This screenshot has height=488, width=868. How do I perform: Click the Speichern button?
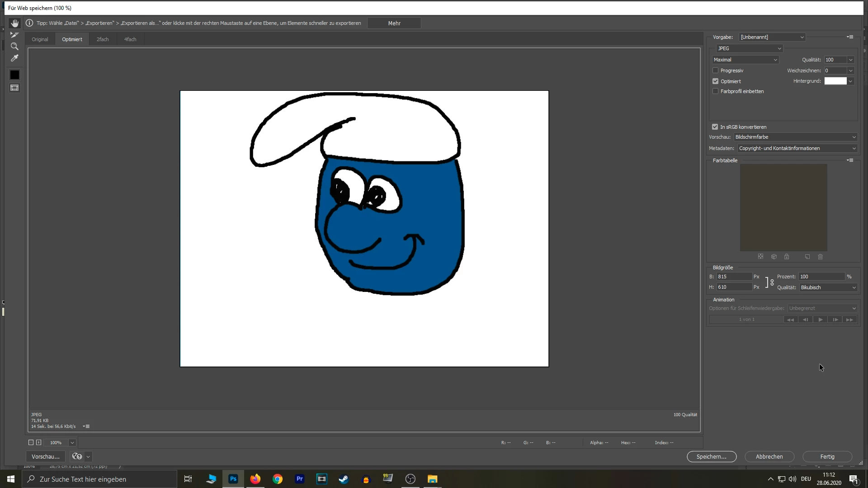point(711,456)
